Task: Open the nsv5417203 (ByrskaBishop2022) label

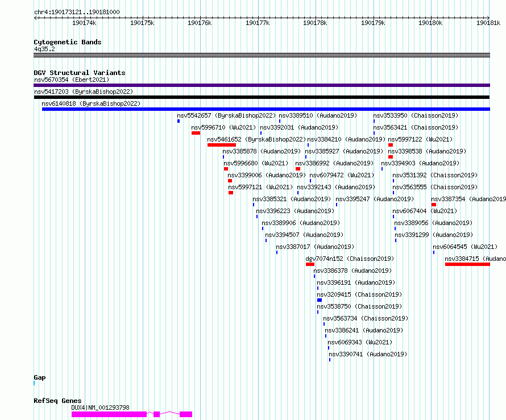Action: [x=84, y=92]
